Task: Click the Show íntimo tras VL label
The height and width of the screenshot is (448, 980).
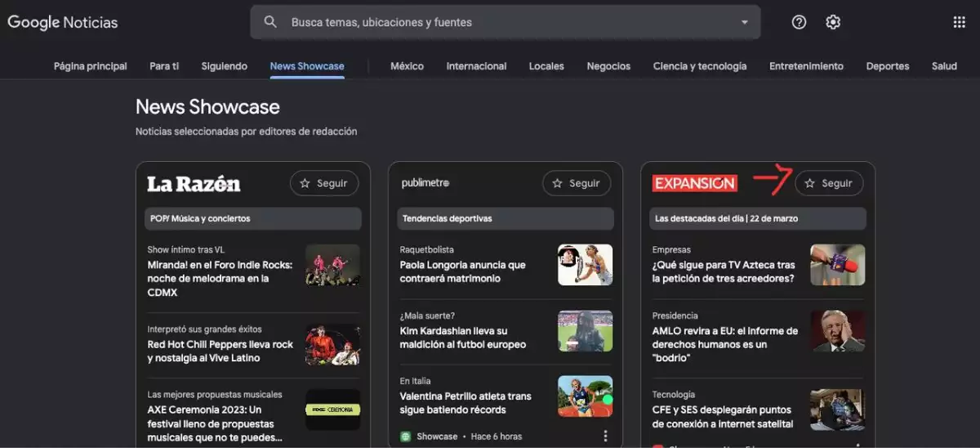Action: [x=185, y=249]
